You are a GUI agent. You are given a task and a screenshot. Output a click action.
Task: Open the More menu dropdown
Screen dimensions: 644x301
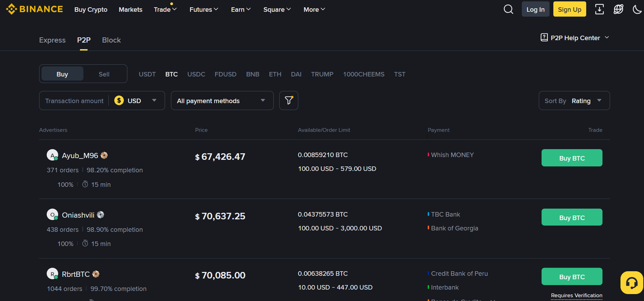tap(314, 9)
